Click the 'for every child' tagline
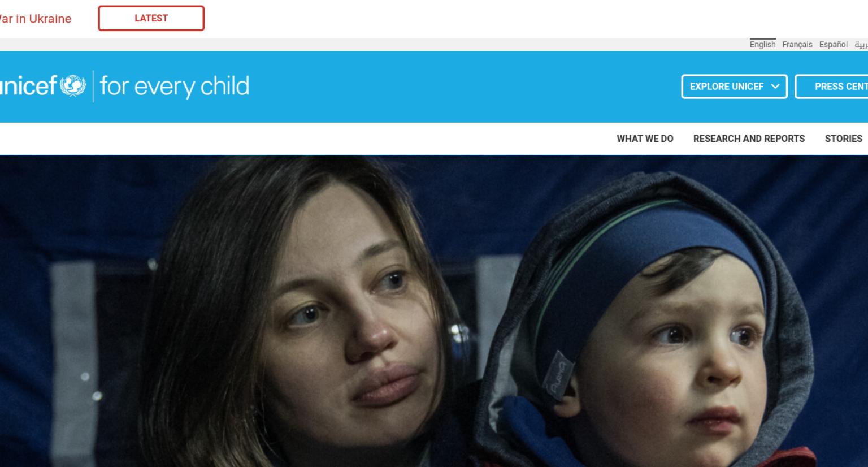The width and height of the screenshot is (868, 467). (x=174, y=87)
